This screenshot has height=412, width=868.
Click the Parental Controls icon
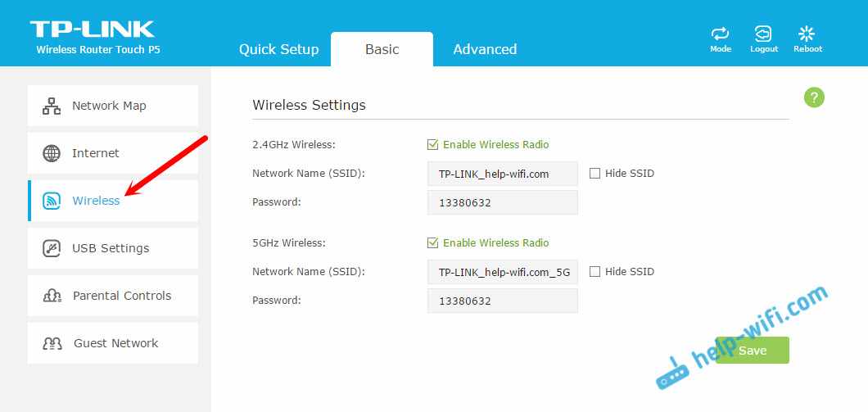click(x=52, y=296)
